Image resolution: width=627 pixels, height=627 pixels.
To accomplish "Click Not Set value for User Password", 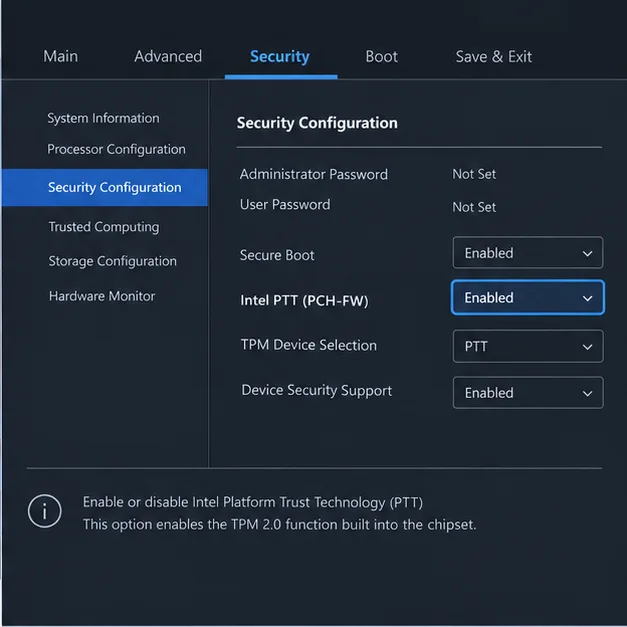I will point(474,207).
